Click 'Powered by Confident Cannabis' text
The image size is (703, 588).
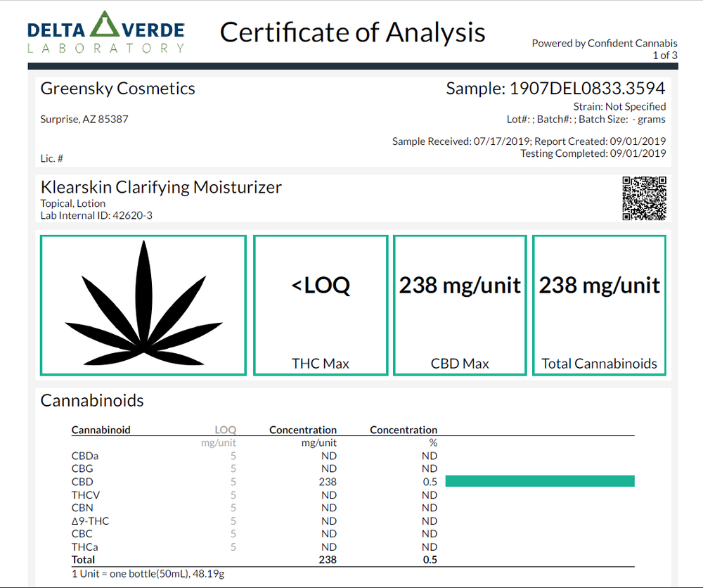[x=605, y=43]
